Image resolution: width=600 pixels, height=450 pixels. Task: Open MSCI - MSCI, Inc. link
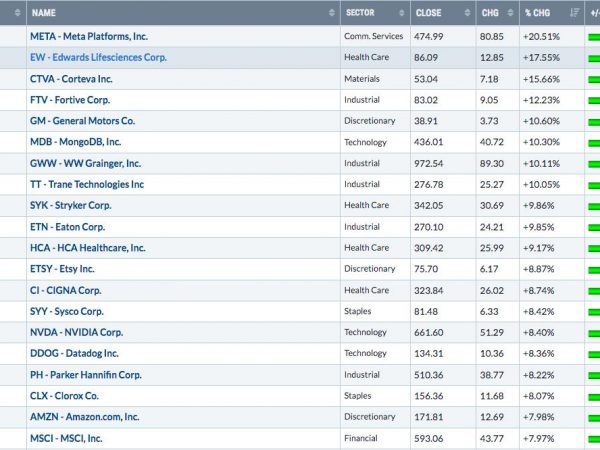(x=66, y=438)
